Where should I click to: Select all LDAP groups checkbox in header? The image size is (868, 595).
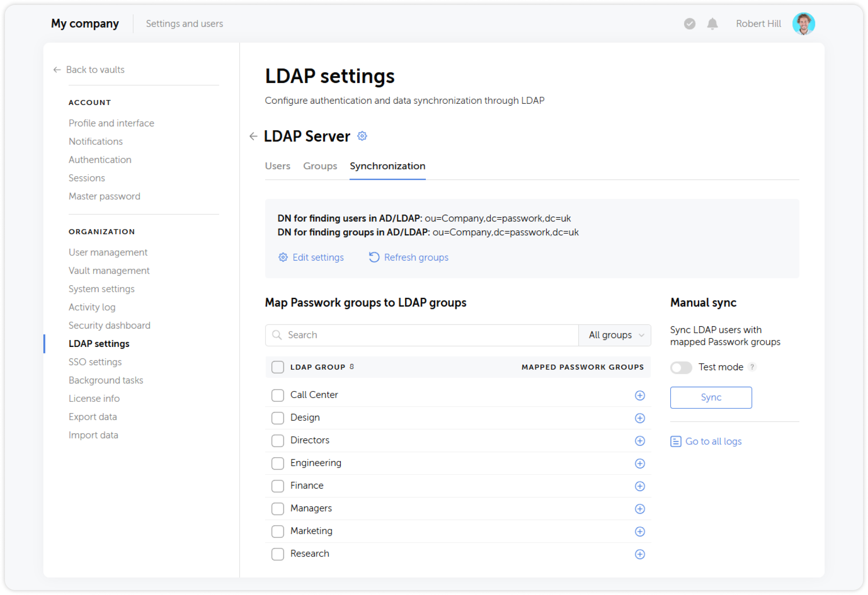click(277, 367)
